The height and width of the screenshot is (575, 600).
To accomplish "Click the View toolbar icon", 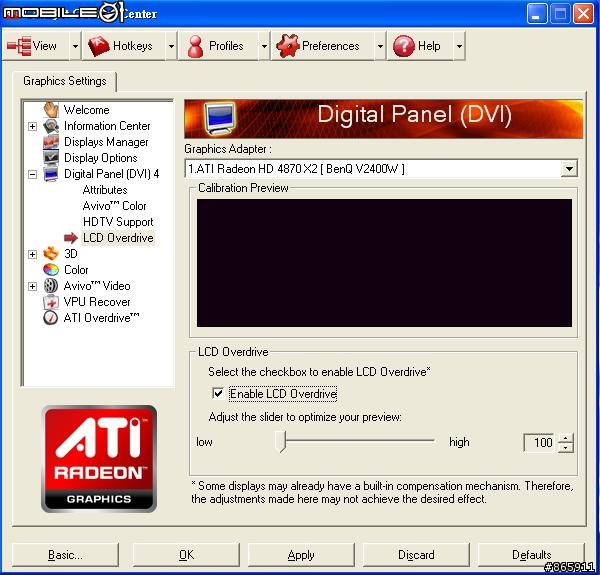I will coord(19,46).
